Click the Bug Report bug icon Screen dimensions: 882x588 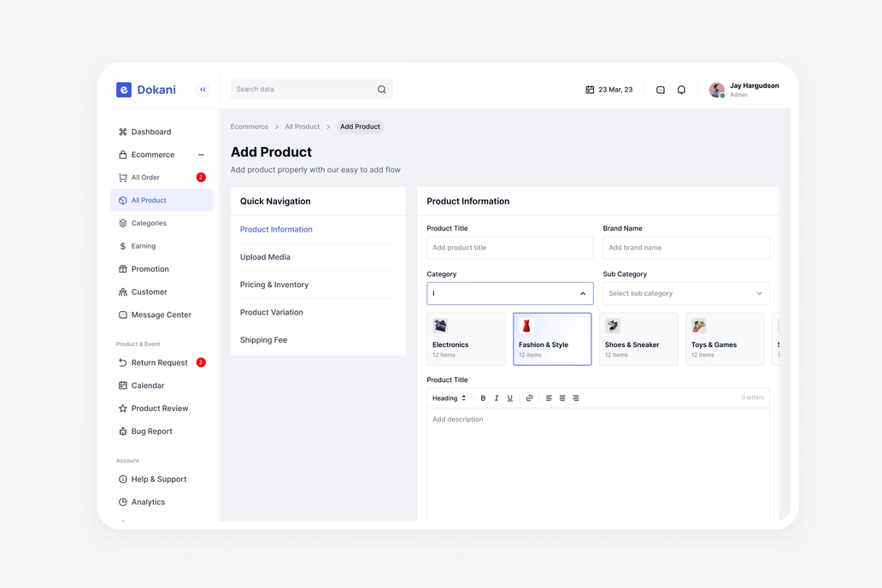pyautogui.click(x=122, y=432)
